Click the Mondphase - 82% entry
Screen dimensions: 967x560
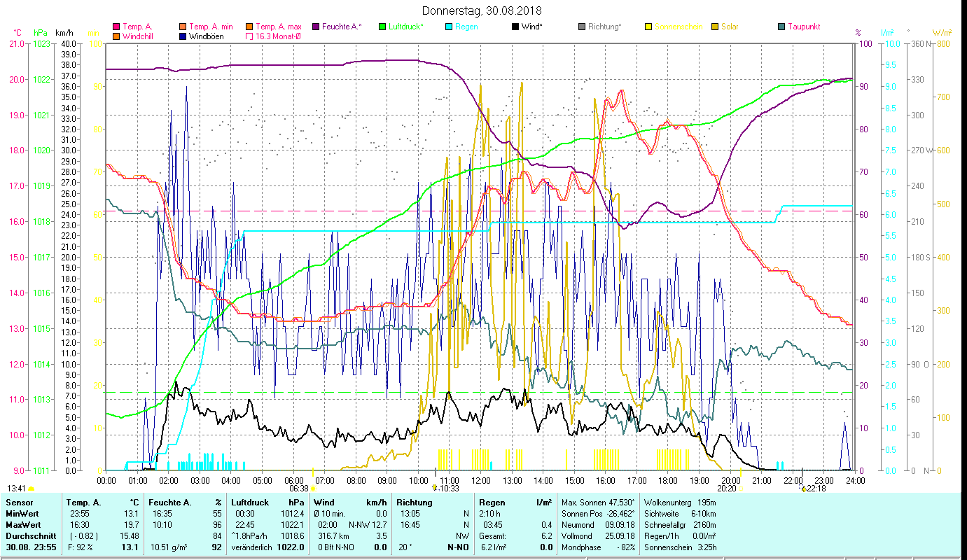[x=598, y=547]
